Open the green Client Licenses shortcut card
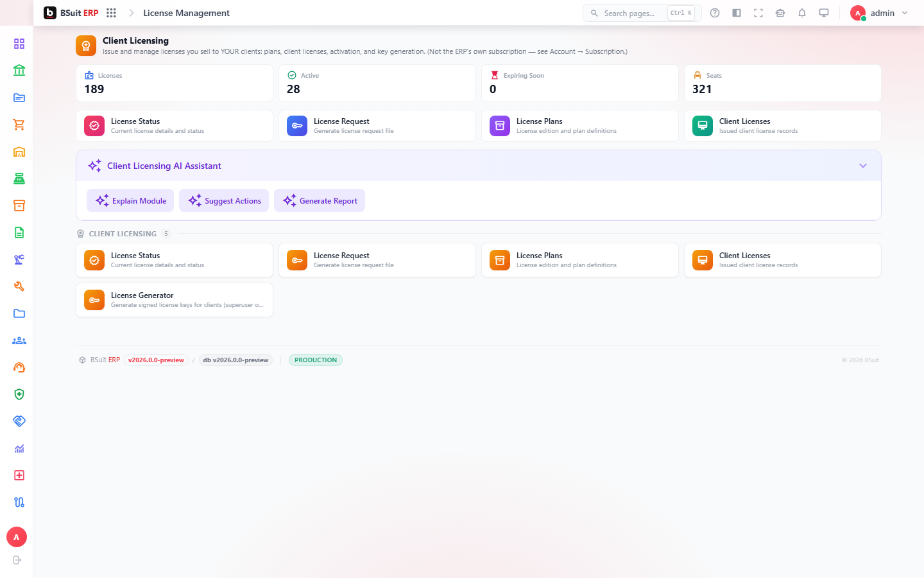The width and height of the screenshot is (924, 578). tap(783, 126)
